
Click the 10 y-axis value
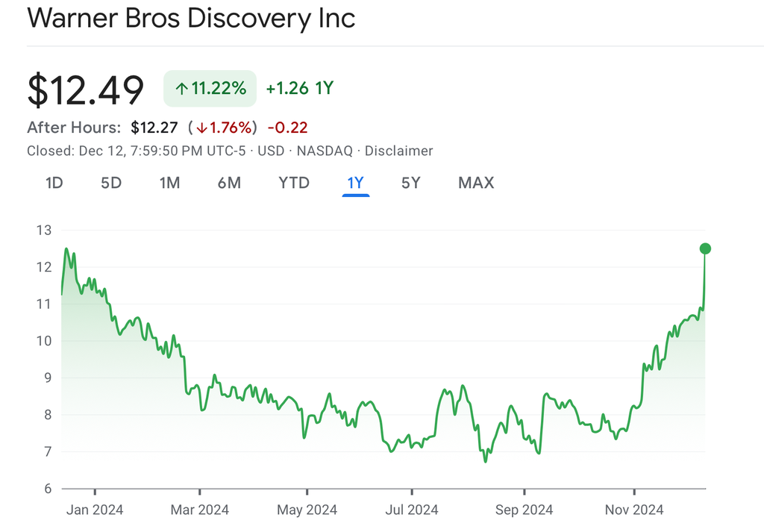tap(44, 341)
